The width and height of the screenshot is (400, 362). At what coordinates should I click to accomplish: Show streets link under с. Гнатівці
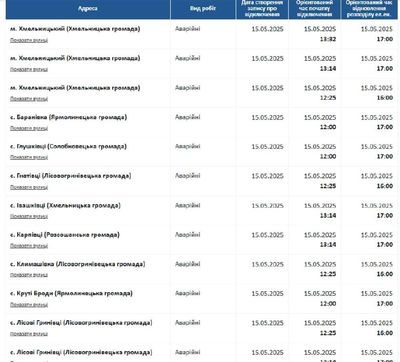point(29,187)
